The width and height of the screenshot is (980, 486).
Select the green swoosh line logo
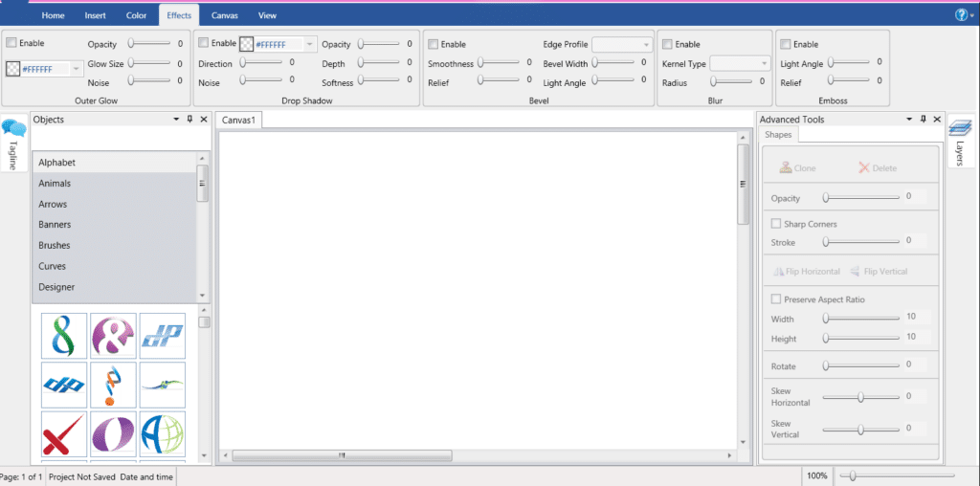(163, 385)
